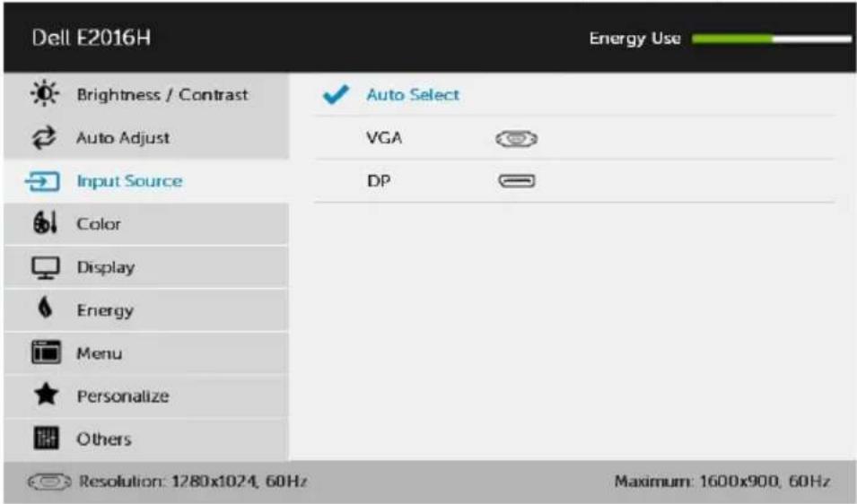Screen dimensions: 857x504
Task: Select DP as input source
Action: pos(574,181)
